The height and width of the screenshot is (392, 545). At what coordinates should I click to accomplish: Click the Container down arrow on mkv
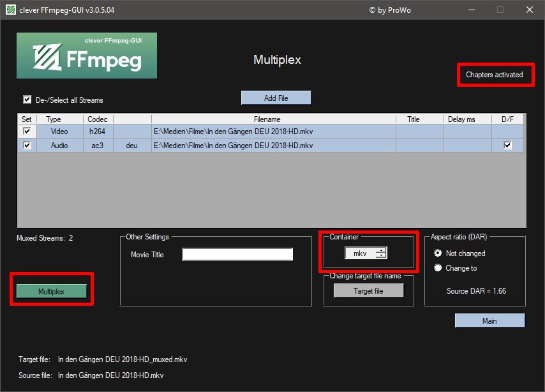(381, 255)
